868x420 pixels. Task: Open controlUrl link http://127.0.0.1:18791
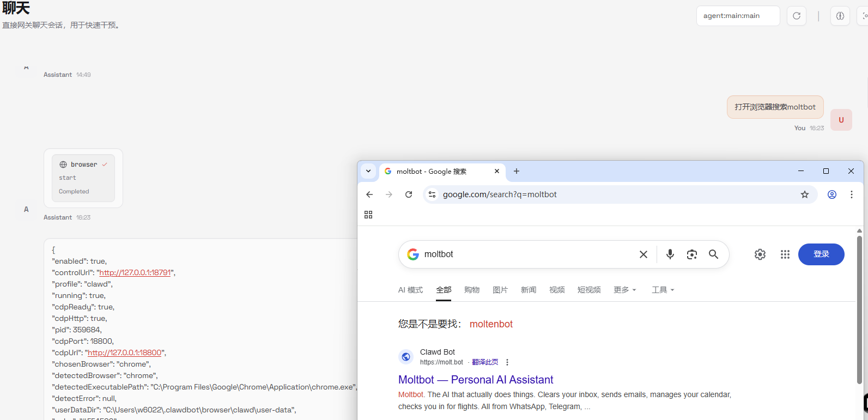pyautogui.click(x=135, y=272)
